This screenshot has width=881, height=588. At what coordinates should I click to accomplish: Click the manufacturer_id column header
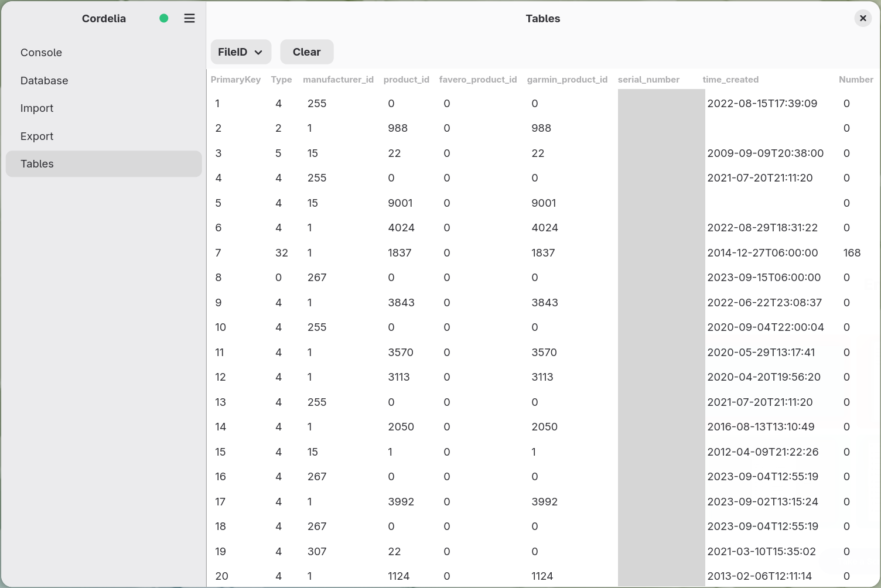(x=338, y=80)
